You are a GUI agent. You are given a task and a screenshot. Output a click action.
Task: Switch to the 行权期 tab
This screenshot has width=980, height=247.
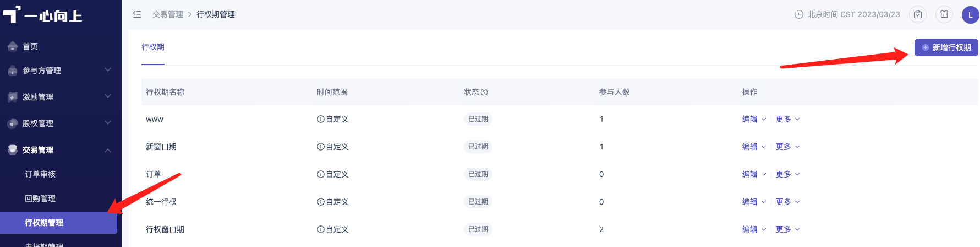coord(153,47)
